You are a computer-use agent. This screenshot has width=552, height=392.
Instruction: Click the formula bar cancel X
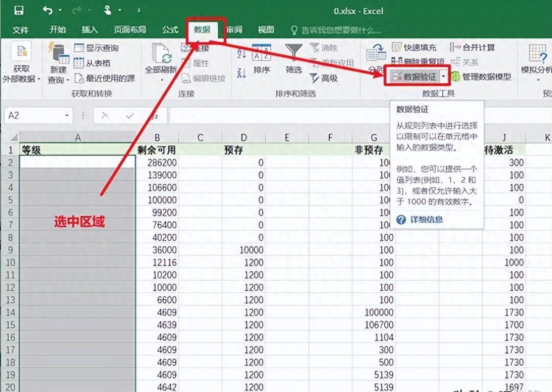105,115
